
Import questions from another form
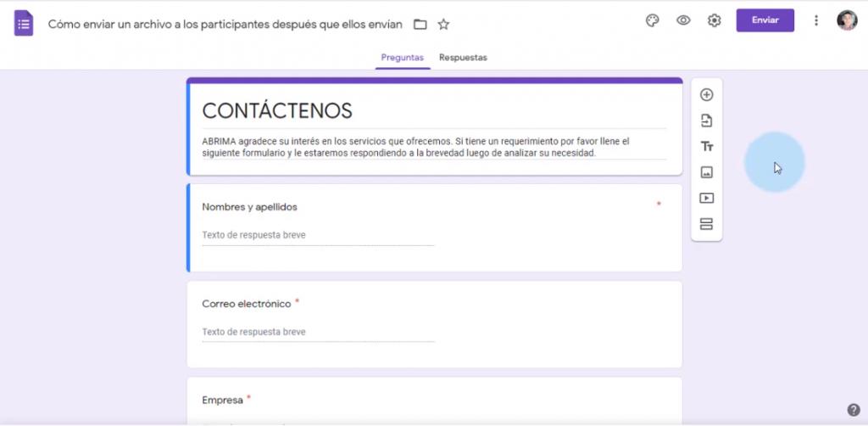click(706, 121)
